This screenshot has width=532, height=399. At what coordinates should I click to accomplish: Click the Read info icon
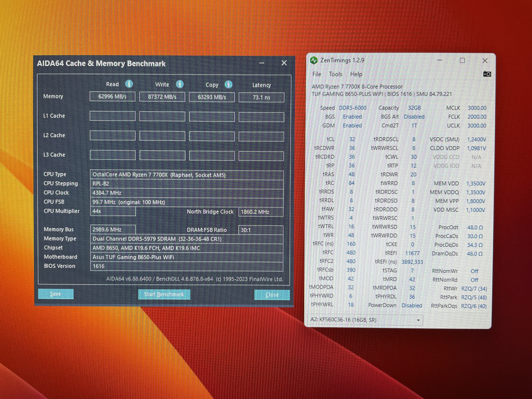129,84
